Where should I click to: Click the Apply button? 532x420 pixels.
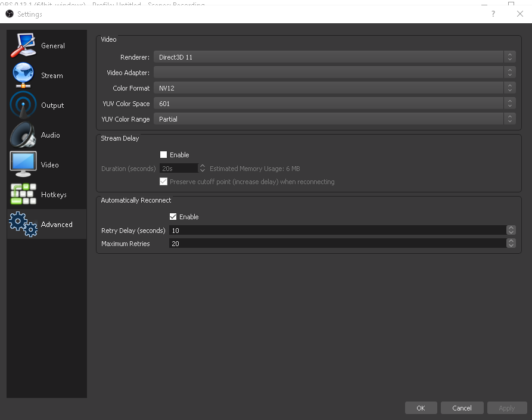507,407
